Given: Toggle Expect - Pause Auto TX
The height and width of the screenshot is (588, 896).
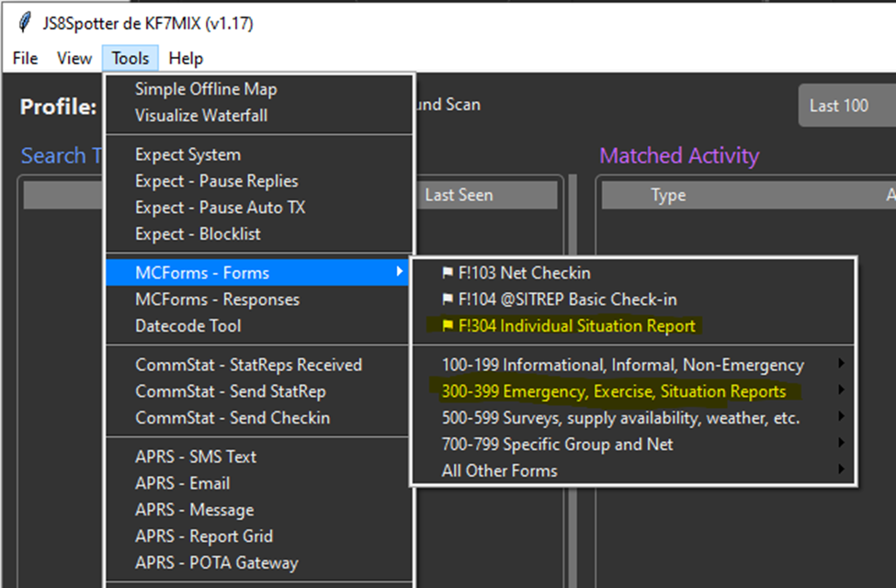Looking at the screenshot, I should (x=259, y=208).
